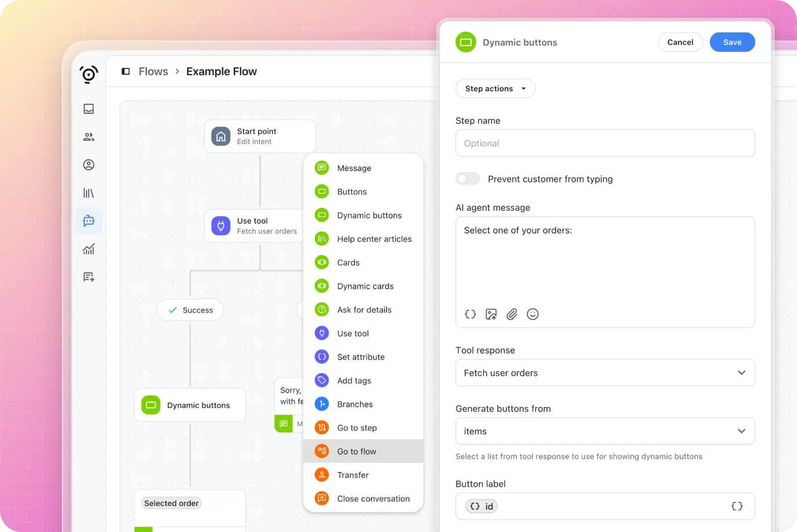This screenshot has height=532, width=797.
Task: Open the analytics icon in the sidebar
Action: coord(89,249)
